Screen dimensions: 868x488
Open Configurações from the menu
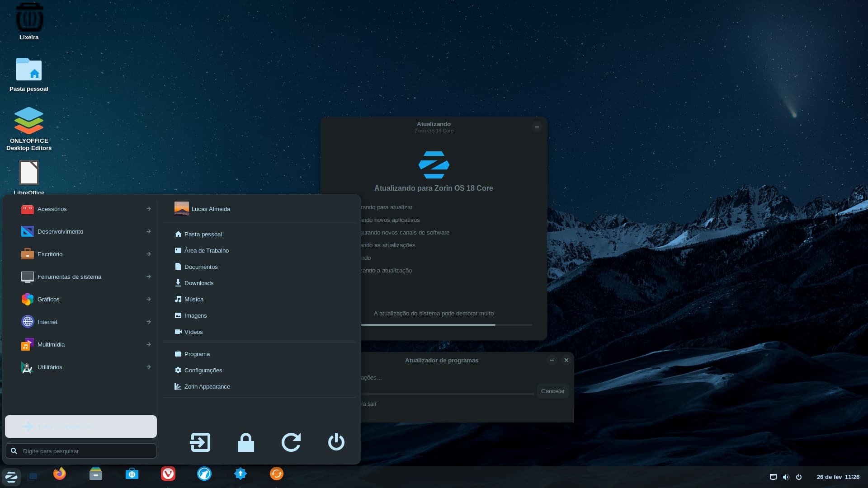click(203, 370)
